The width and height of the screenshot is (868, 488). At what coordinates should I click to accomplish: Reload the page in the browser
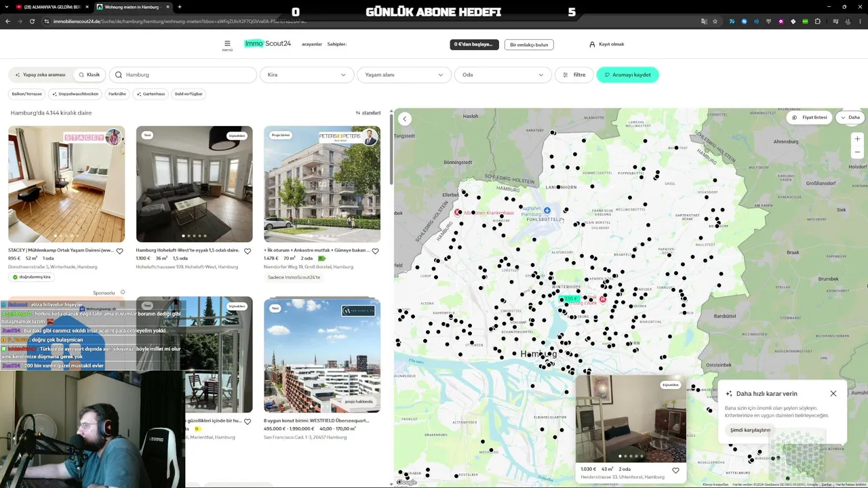tap(32, 21)
